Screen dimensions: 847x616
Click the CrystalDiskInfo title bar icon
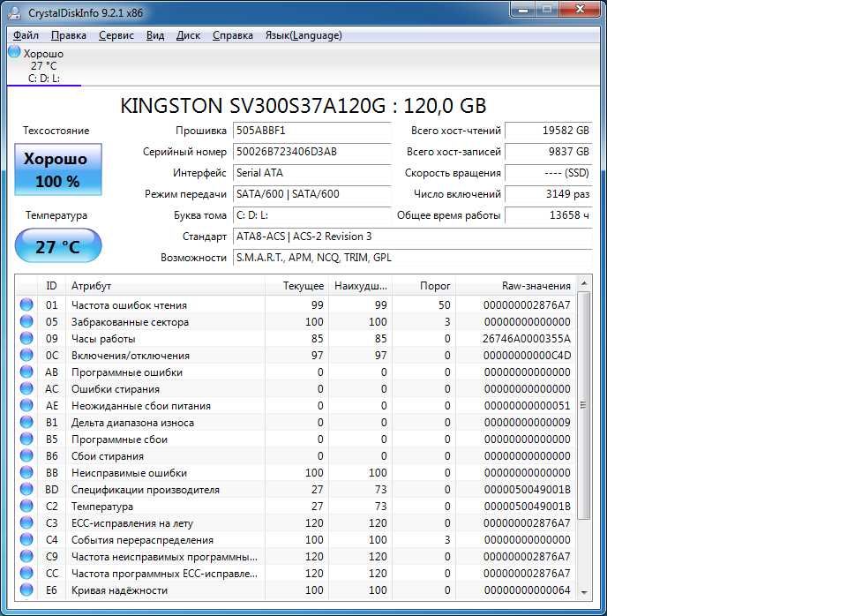coord(15,12)
